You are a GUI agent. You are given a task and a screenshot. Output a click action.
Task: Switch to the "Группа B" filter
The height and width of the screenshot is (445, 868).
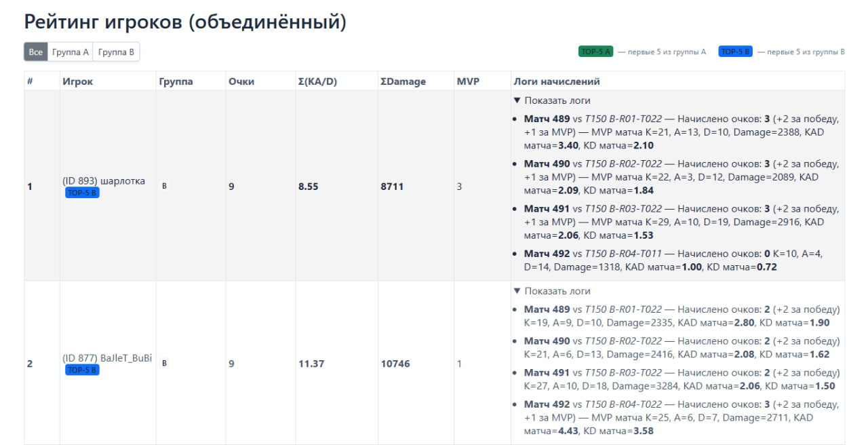(x=116, y=52)
